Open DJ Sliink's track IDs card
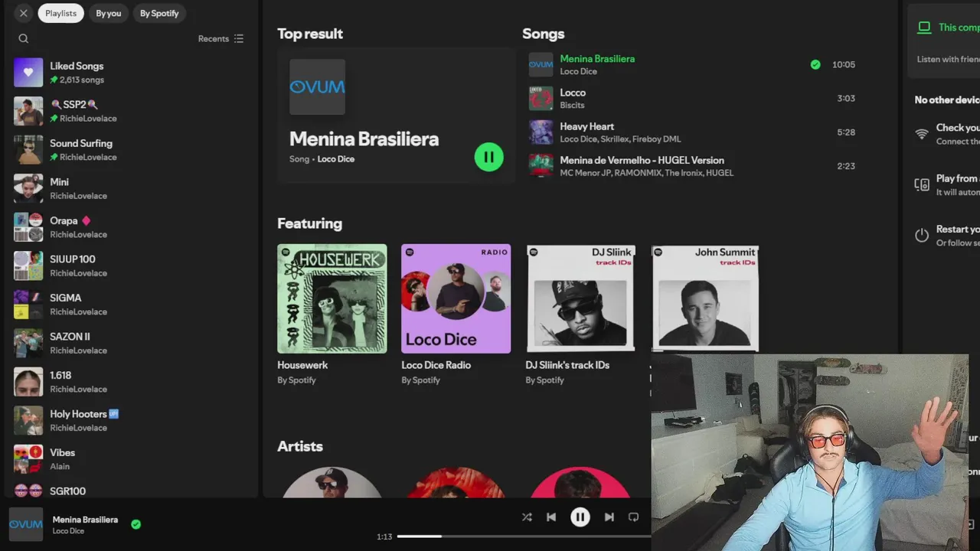 [580, 315]
